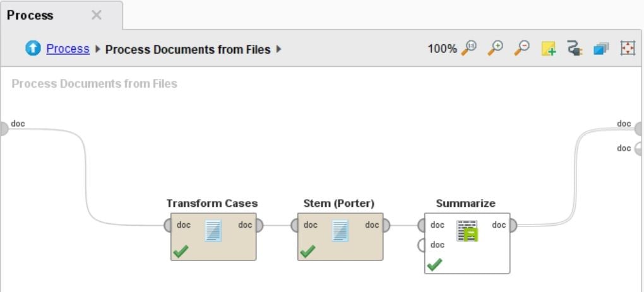Click the zoom in magnifier icon

pyautogui.click(x=496, y=49)
